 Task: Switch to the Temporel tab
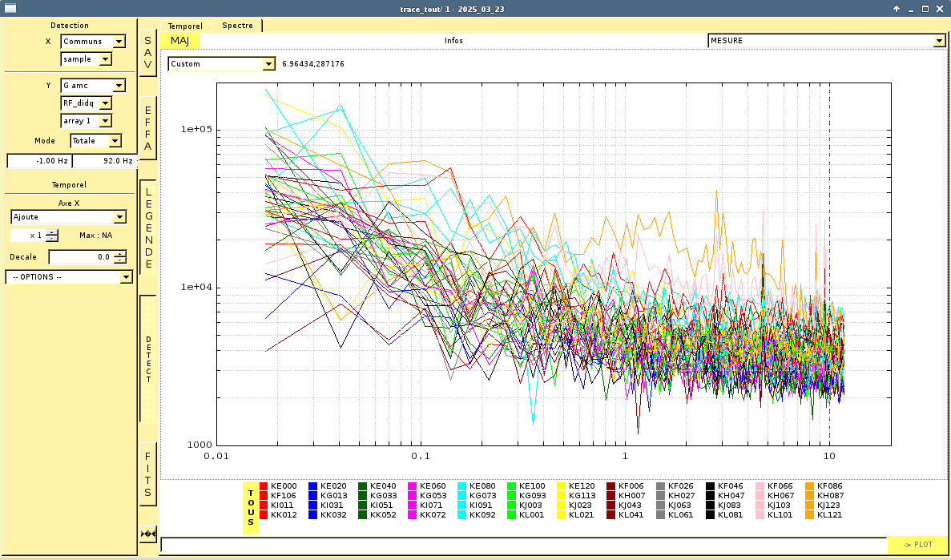pos(185,26)
